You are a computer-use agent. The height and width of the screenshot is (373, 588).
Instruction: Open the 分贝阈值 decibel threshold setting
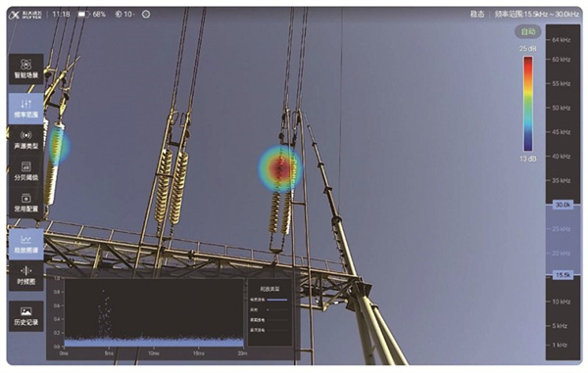click(x=25, y=171)
